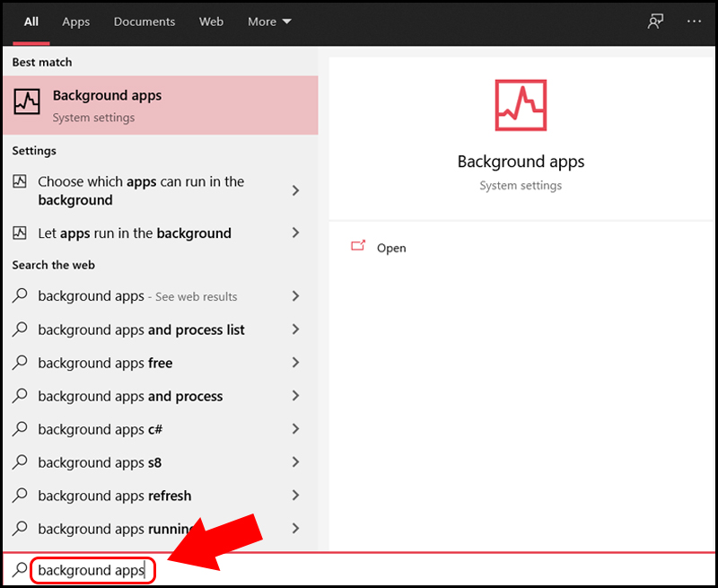
Task: Click the Open icon in preview pane
Action: tap(359, 247)
